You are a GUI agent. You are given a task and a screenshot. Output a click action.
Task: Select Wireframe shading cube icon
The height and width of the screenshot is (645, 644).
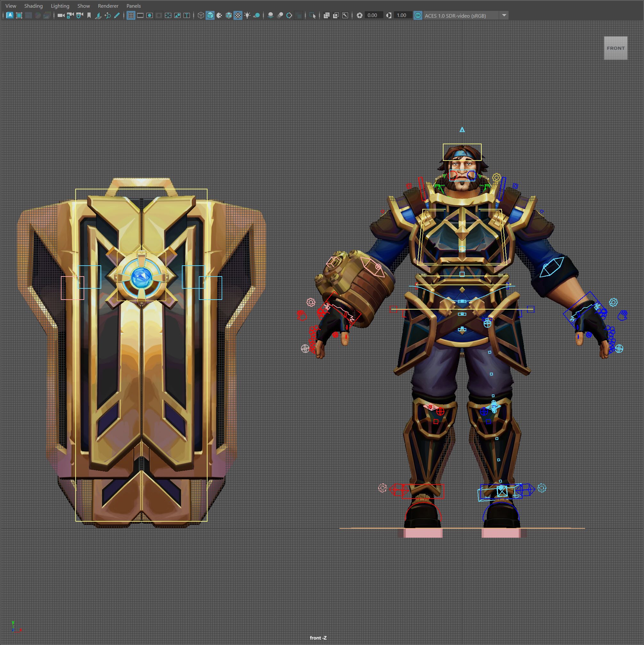click(200, 15)
